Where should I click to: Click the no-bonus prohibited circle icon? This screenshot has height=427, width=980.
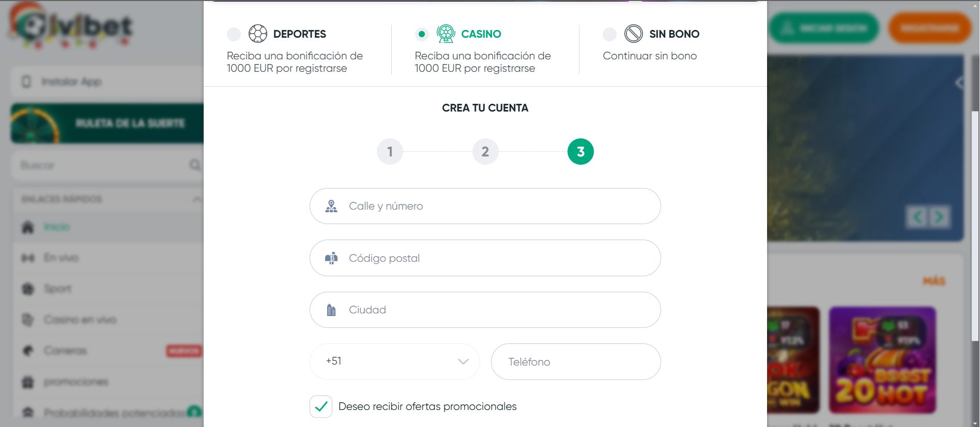point(633,34)
